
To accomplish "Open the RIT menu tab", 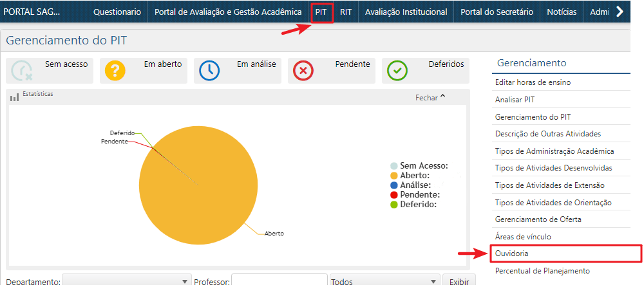I will (346, 12).
